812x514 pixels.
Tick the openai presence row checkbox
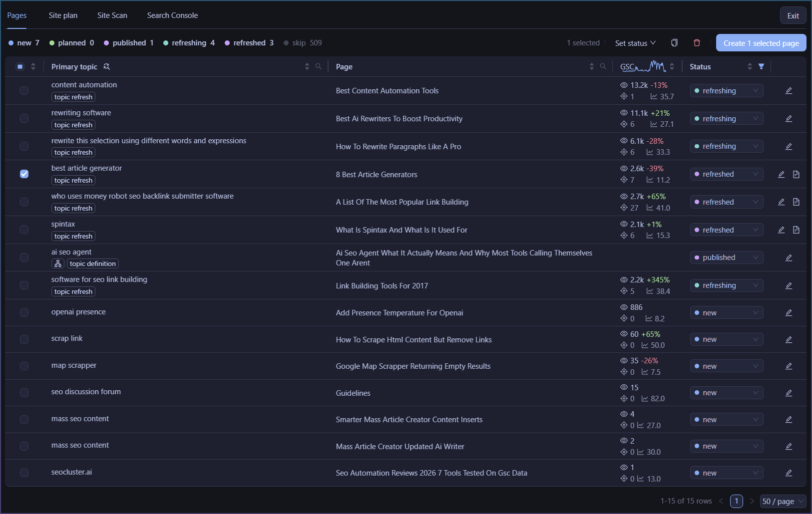click(24, 313)
